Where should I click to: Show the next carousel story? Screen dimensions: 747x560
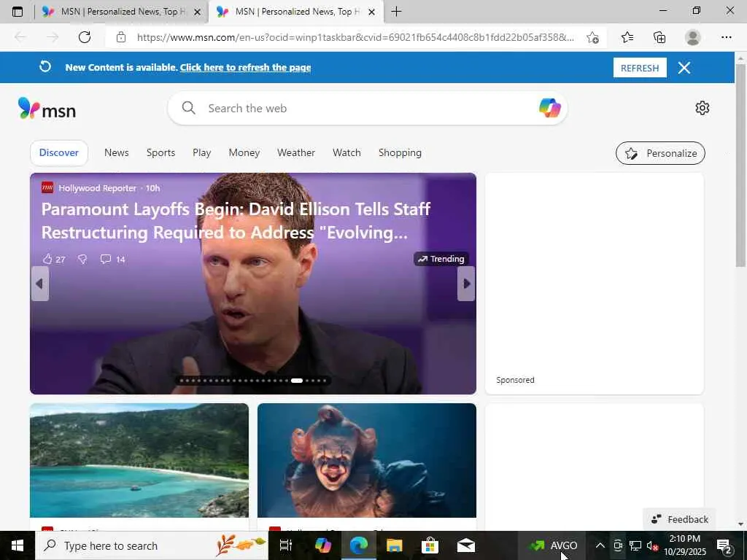(466, 284)
